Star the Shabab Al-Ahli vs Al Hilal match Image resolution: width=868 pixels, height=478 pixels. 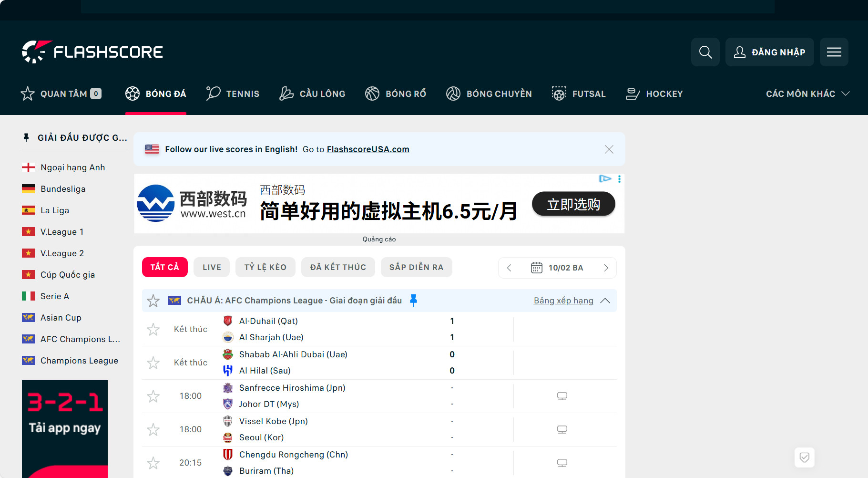coord(153,363)
